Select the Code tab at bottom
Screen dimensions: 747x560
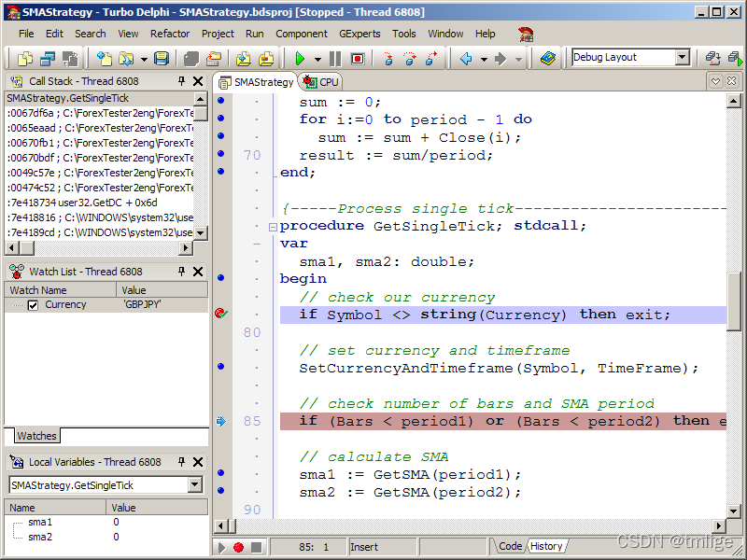[510, 546]
